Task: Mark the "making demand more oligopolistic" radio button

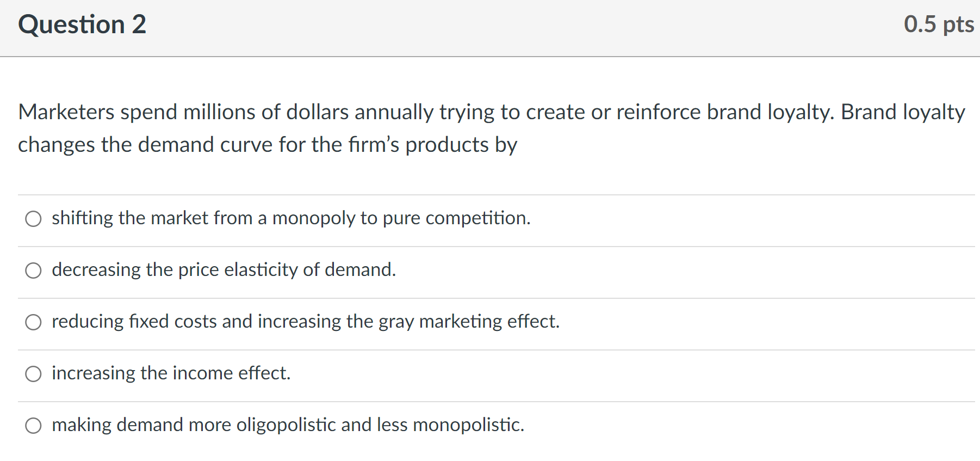Action: (33, 426)
